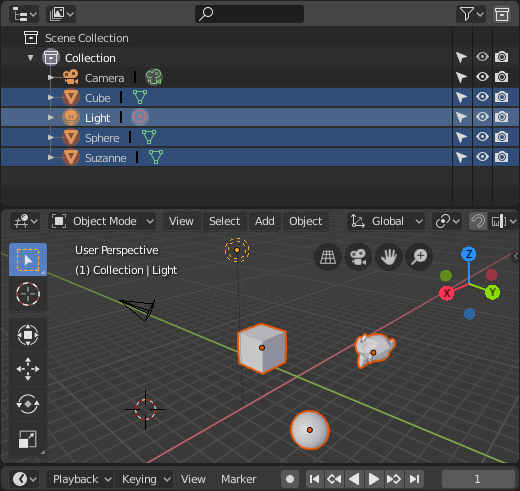Toggle auto keying record button
This screenshot has height=491, width=520.
pos(290,479)
